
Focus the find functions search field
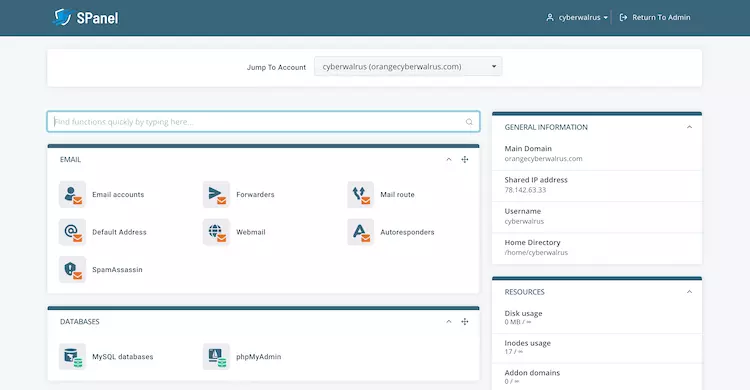click(264, 122)
